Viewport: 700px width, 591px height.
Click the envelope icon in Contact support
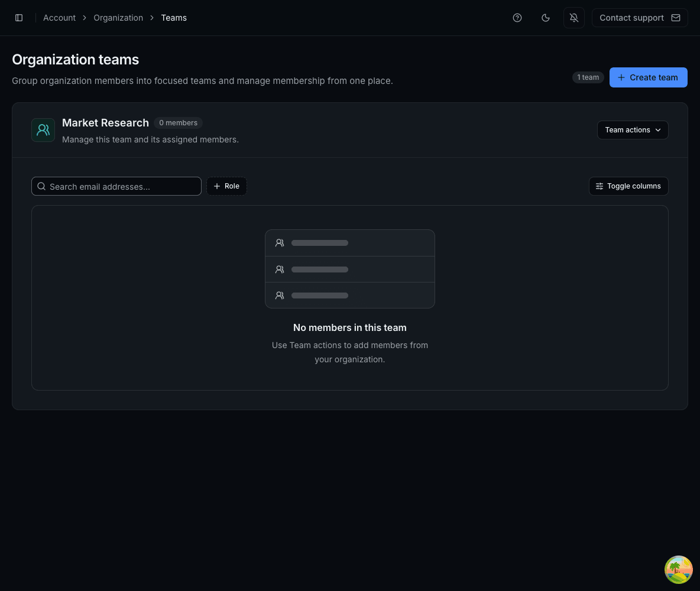click(x=676, y=18)
